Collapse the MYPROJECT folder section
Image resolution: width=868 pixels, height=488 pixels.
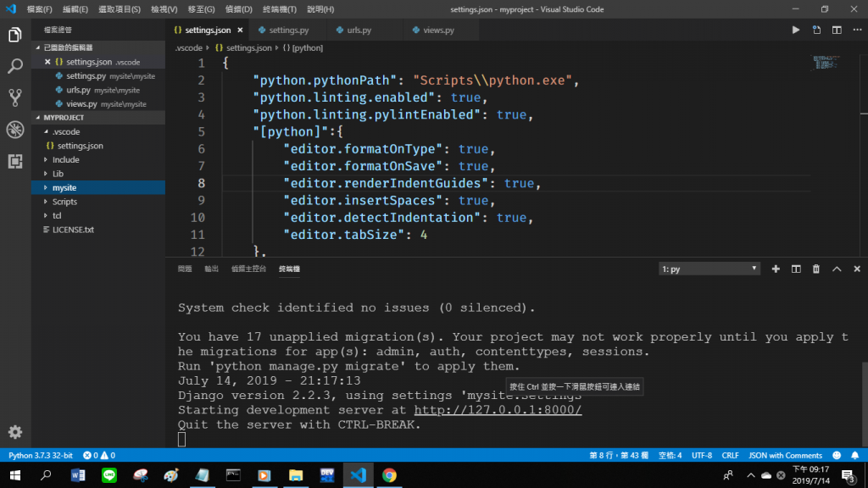coord(38,117)
